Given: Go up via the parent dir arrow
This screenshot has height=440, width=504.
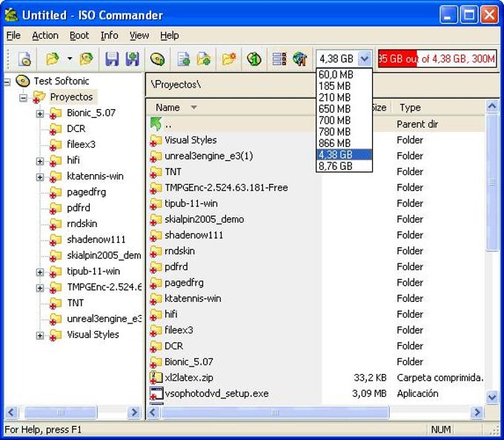Looking at the screenshot, I should pyautogui.click(x=156, y=124).
